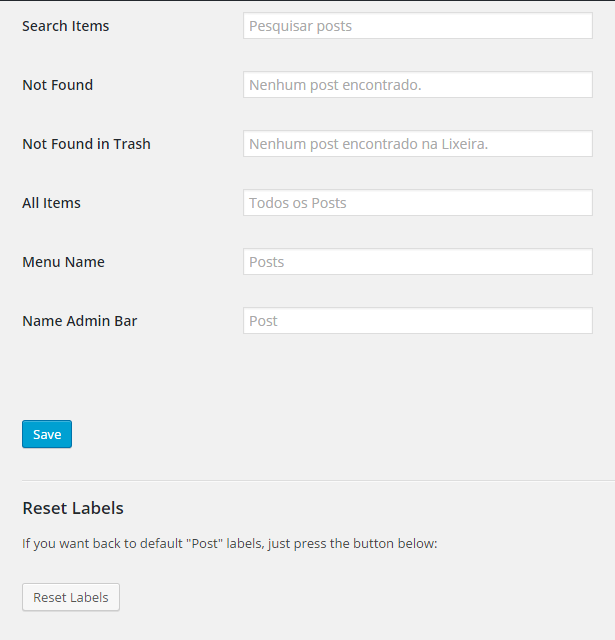This screenshot has height=640, width=615.
Task: Click the Not Found label
Action: pos(58,85)
